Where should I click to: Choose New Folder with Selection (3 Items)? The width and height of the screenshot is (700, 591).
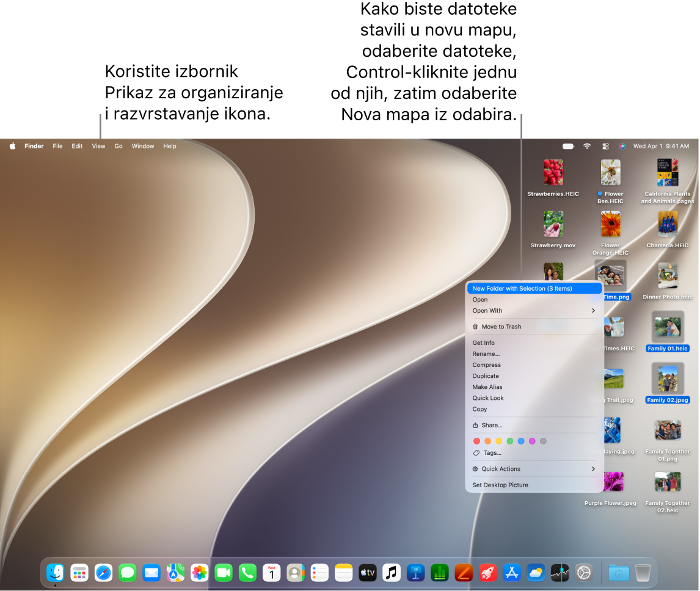pos(534,288)
